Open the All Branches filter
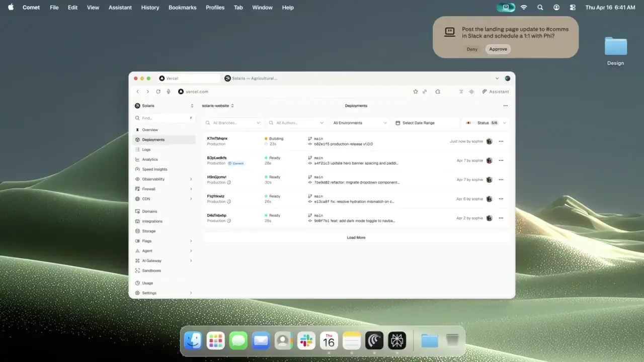644x362 pixels. (233, 123)
